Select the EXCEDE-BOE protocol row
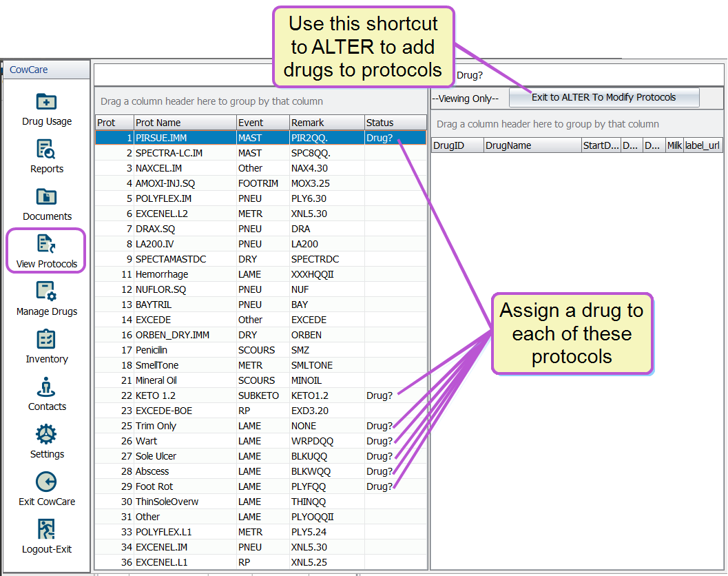The width and height of the screenshot is (728, 576). click(x=260, y=411)
